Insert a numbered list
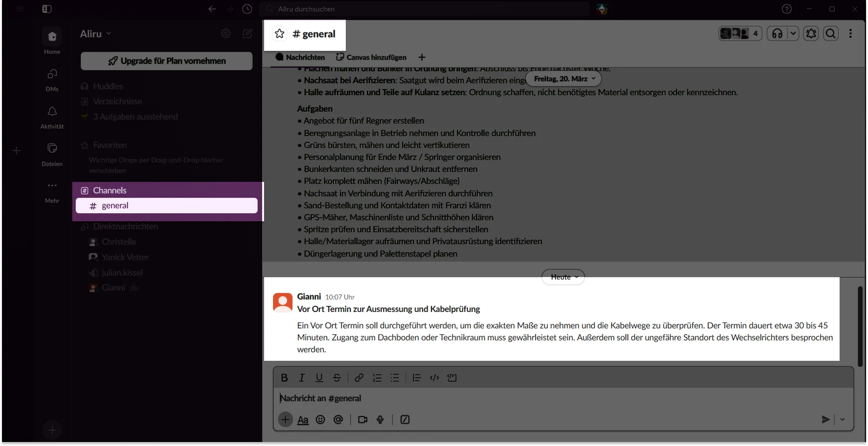The image size is (868, 446). [x=377, y=378]
